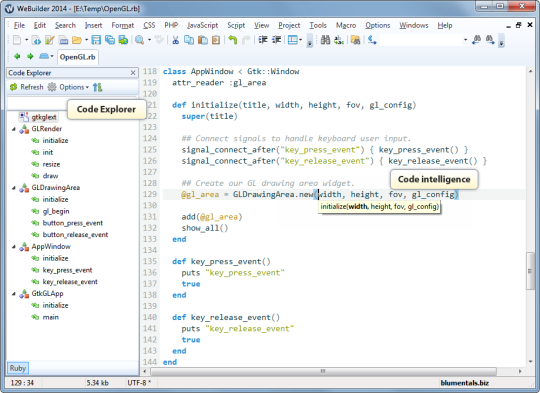
Task: Click the Code Explorer sort icon
Action: click(97, 87)
